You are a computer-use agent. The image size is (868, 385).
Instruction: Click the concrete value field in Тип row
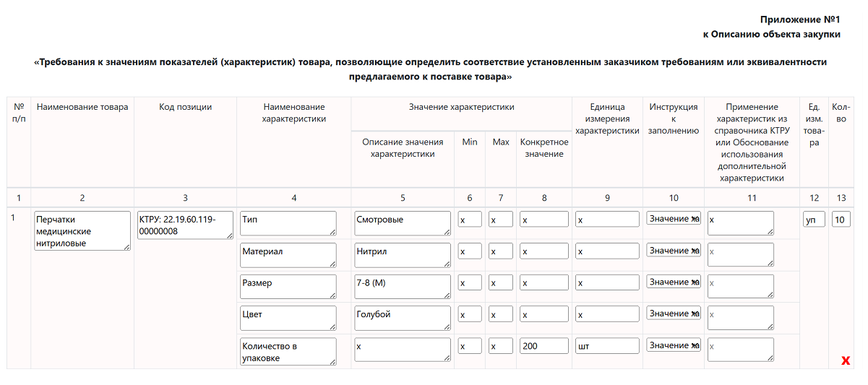pyautogui.click(x=543, y=219)
